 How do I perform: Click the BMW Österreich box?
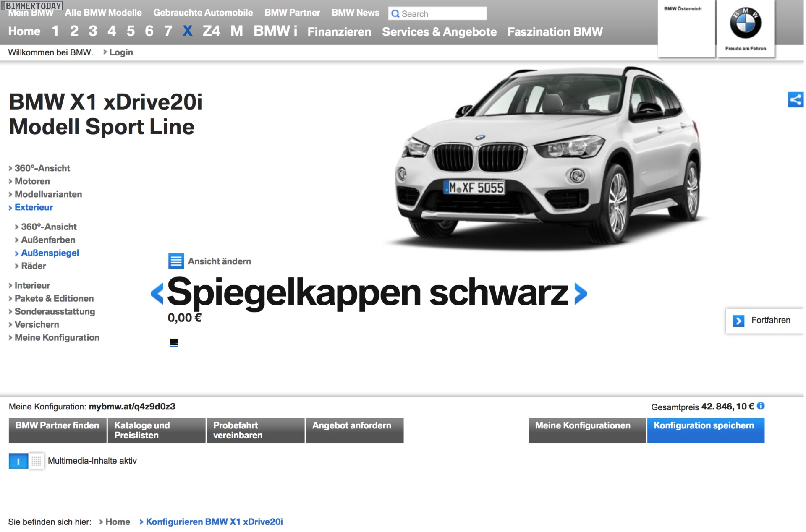pos(686,29)
